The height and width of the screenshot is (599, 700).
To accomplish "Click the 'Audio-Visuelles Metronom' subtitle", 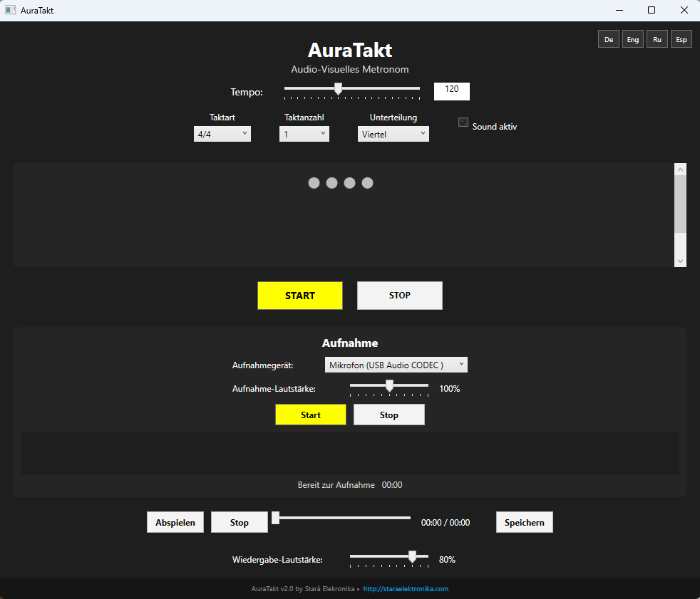I will click(x=349, y=69).
